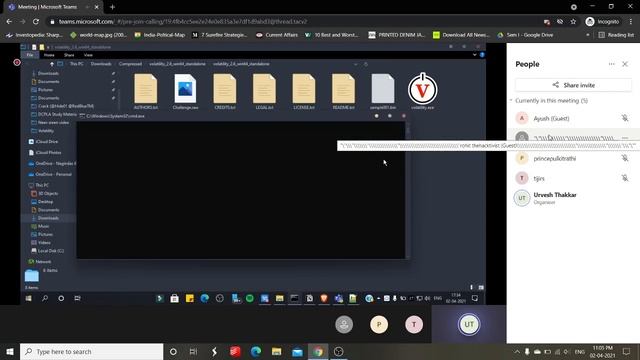This screenshot has width=640, height=360.
Task: Expand the Explorer ribbon chevron
Action: (474, 55)
